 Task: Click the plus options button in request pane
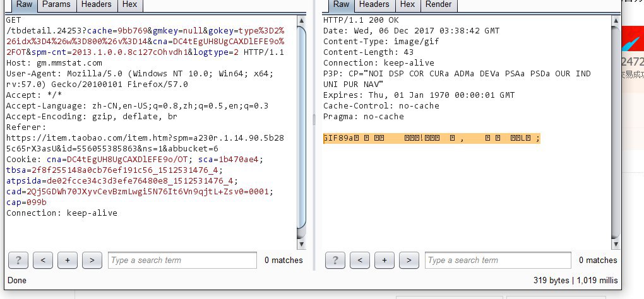tap(67, 260)
